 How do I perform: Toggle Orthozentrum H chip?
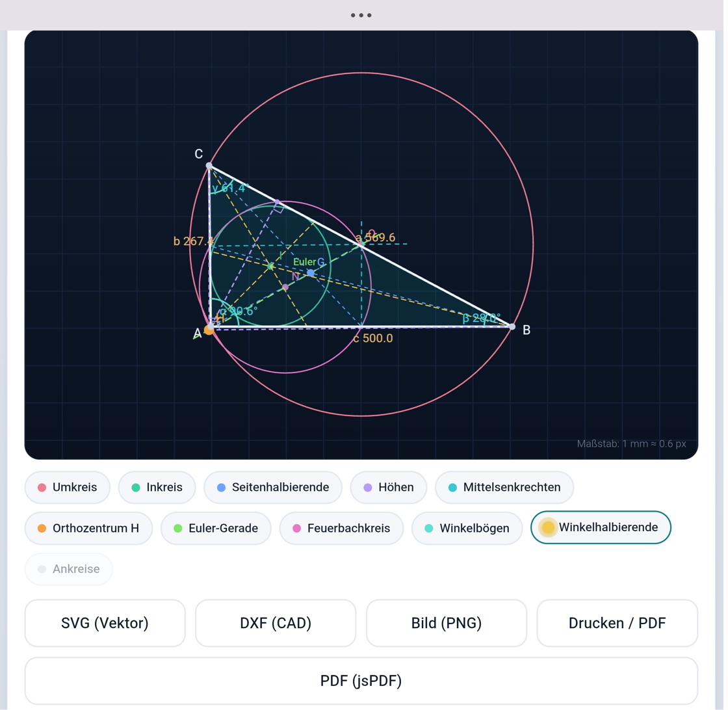click(88, 528)
